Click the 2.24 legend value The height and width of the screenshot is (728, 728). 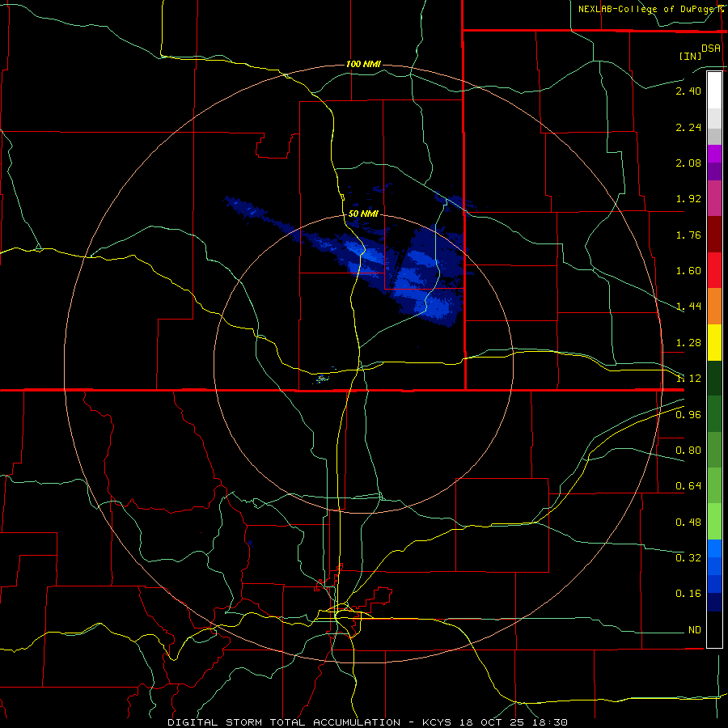688,127
